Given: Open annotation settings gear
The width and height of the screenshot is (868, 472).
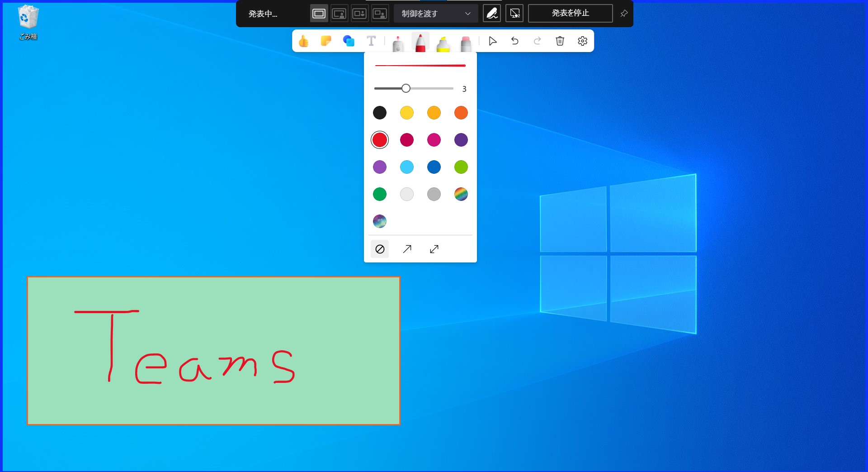Looking at the screenshot, I should (x=582, y=41).
